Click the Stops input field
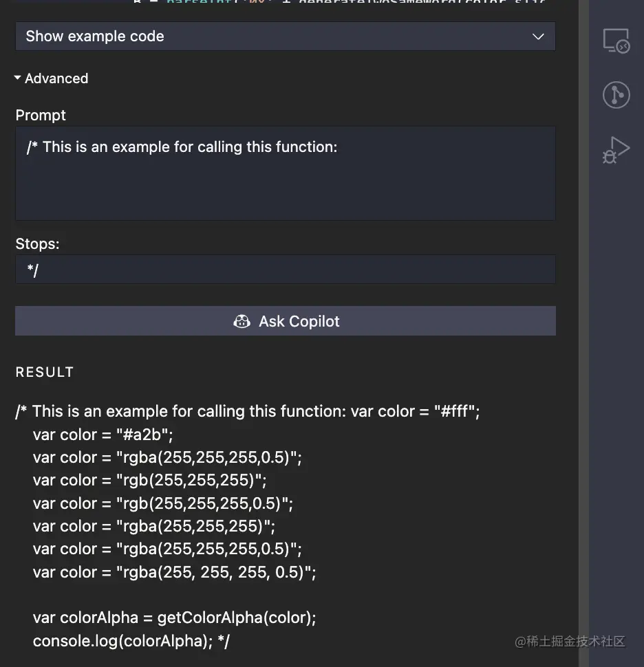 (x=285, y=270)
